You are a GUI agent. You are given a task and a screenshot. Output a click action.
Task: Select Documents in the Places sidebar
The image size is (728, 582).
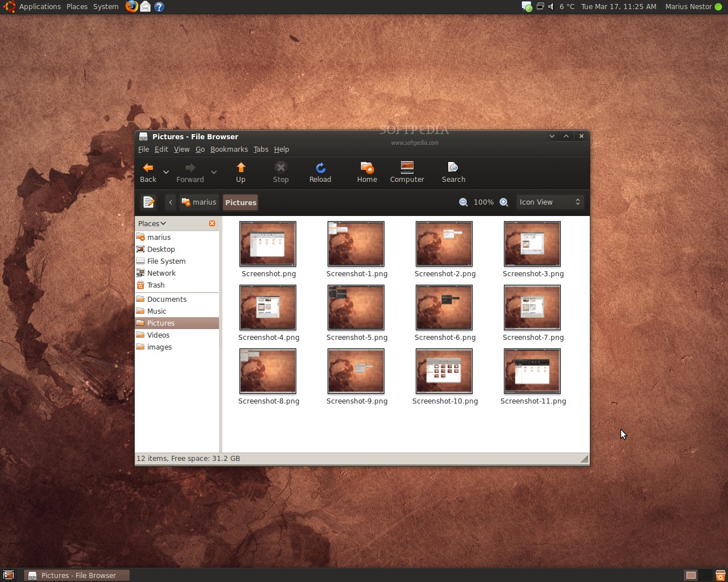click(167, 299)
